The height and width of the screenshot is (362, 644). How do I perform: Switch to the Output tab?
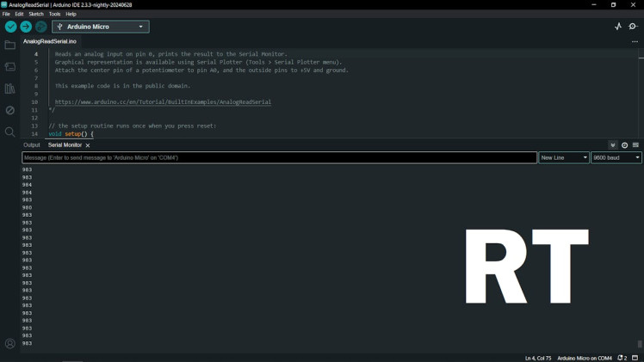pyautogui.click(x=32, y=145)
